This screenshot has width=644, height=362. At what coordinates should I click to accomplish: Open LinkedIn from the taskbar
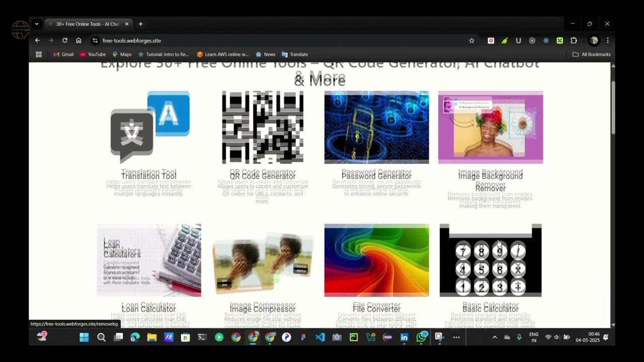(404, 337)
